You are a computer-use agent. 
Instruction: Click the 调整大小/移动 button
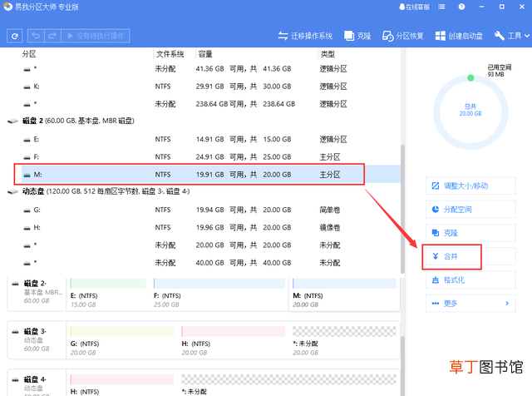tap(470, 186)
